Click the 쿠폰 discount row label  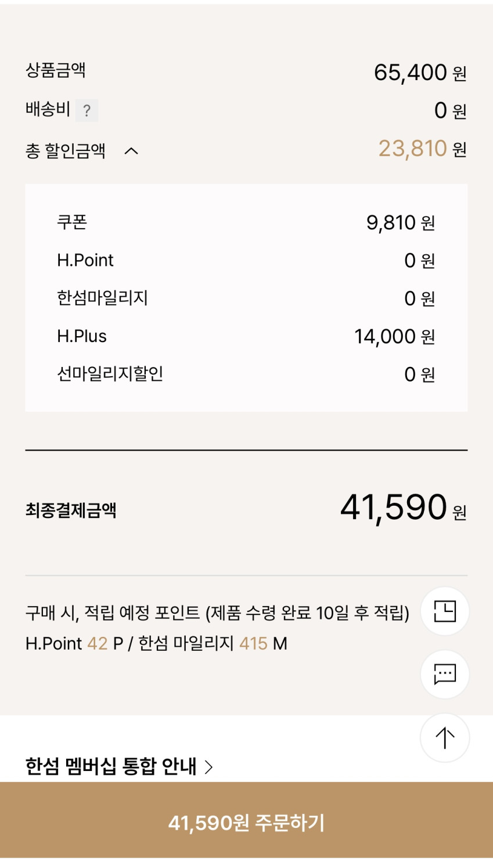(72, 222)
